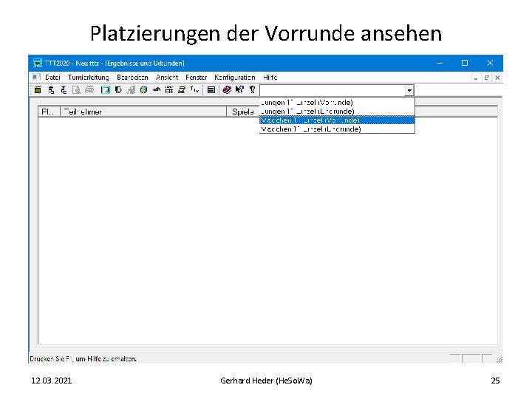This screenshot has height=399, width=532.
Task: Click the status bar resize grip
Action: [x=499, y=360]
